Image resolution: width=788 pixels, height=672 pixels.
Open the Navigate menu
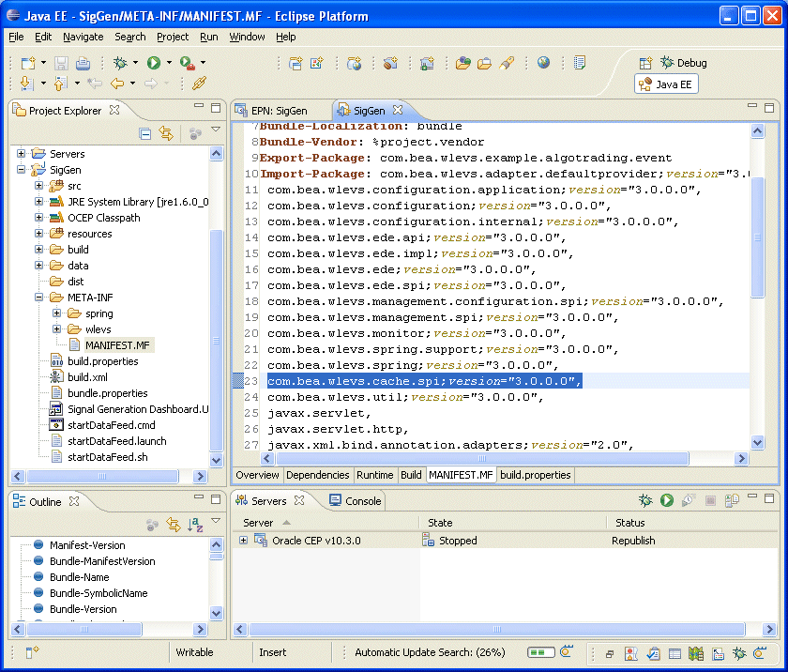pyautogui.click(x=83, y=37)
